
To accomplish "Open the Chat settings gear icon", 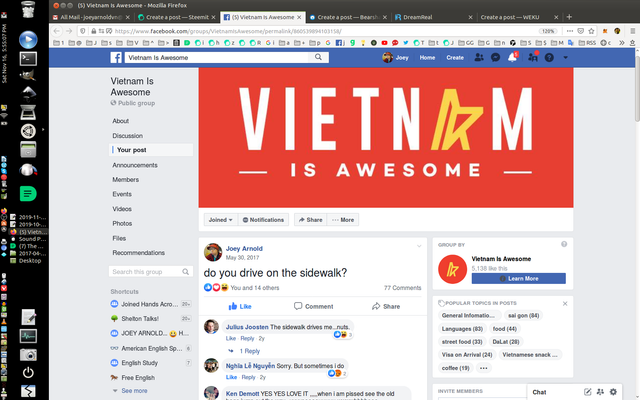I will pyautogui.click(x=613, y=392).
